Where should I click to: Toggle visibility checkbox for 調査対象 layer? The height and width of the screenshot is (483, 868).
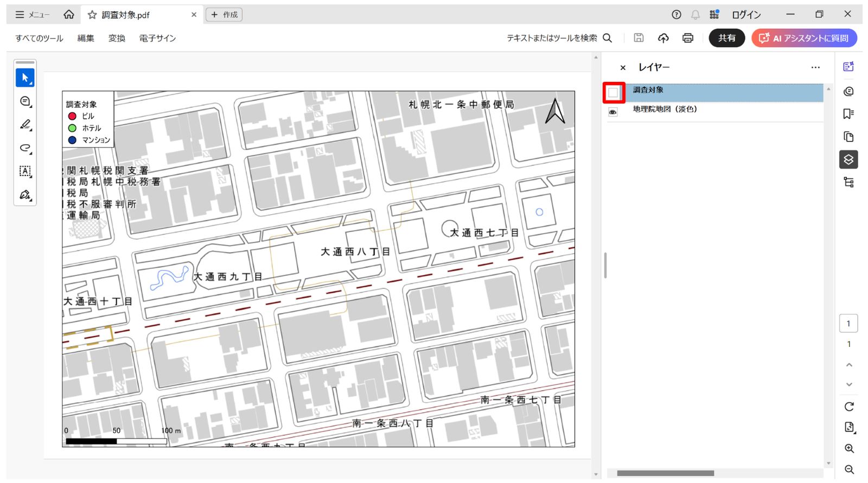tap(613, 93)
